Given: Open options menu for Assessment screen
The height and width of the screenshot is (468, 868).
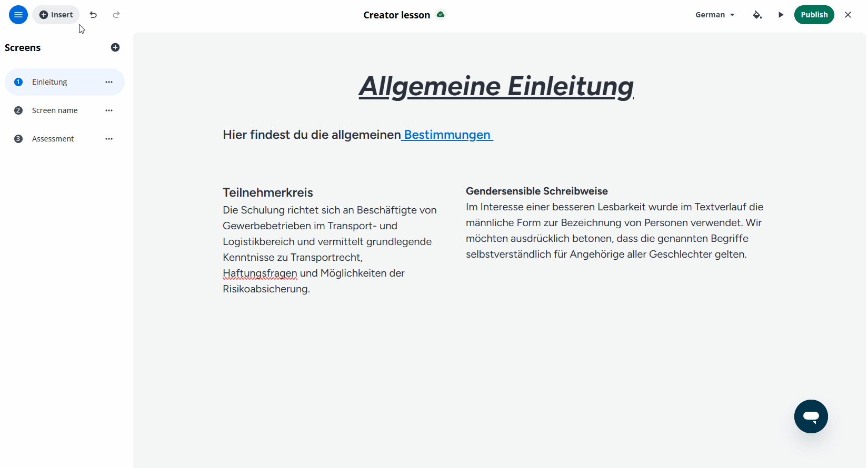Looking at the screenshot, I should click(x=109, y=139).
